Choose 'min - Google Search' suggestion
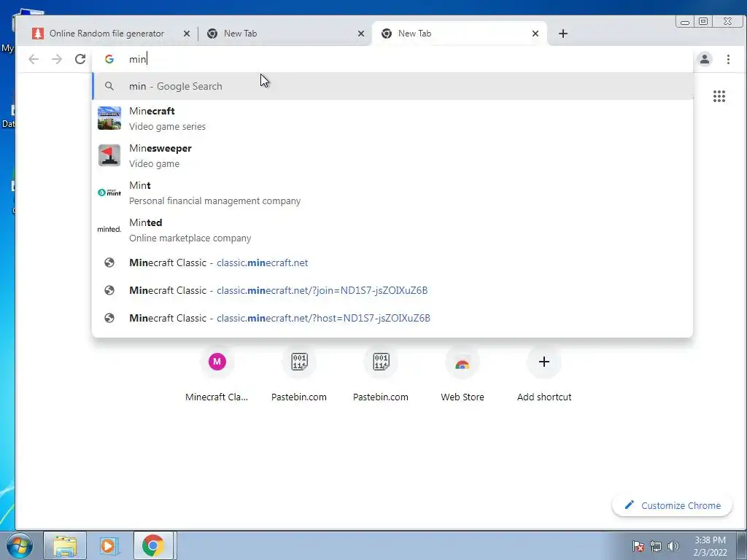This screenshot has width=747, height=560. click(x=392, y=86)
